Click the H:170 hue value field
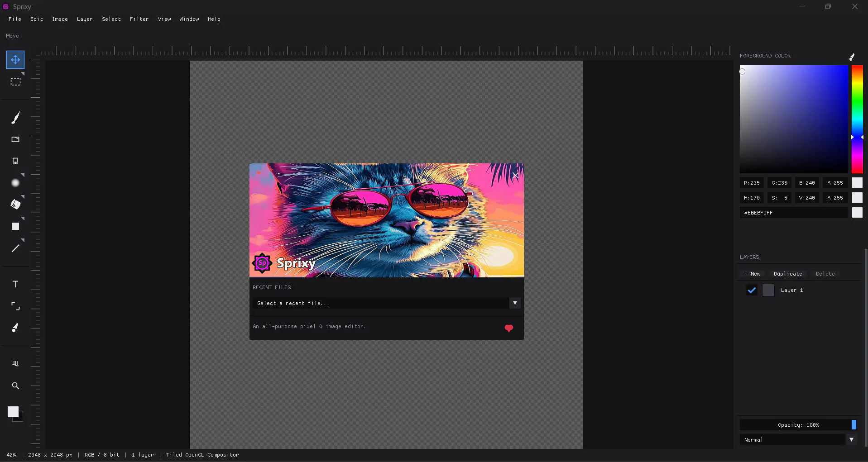Screen dimensions: 868x462 point(752,198)
